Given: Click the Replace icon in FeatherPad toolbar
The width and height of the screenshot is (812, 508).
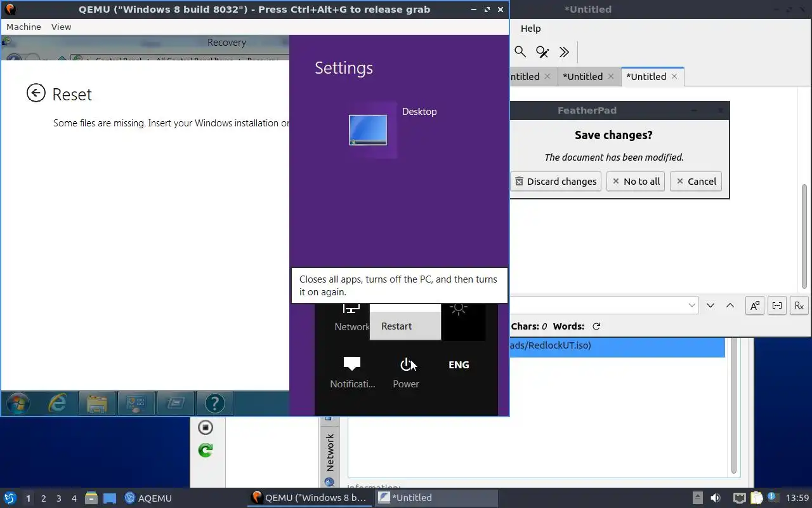Looking at the screenshot, I should pyautogui.click(x=542, y=52).
